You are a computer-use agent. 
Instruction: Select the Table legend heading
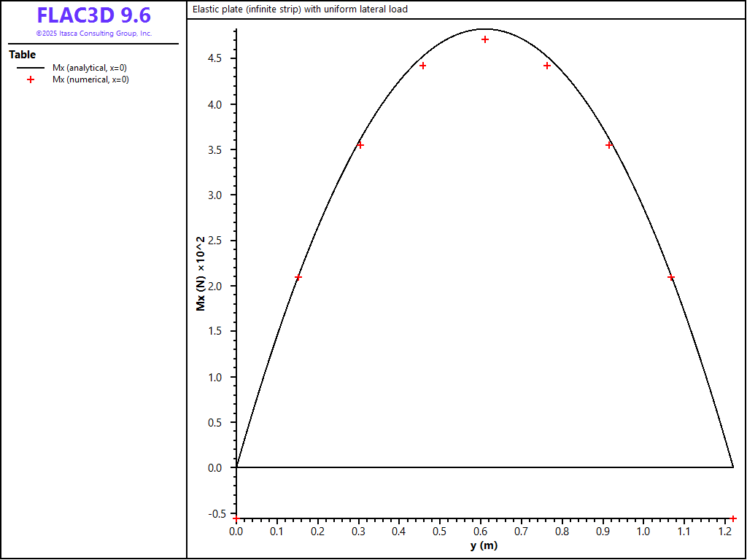(22, 55)
